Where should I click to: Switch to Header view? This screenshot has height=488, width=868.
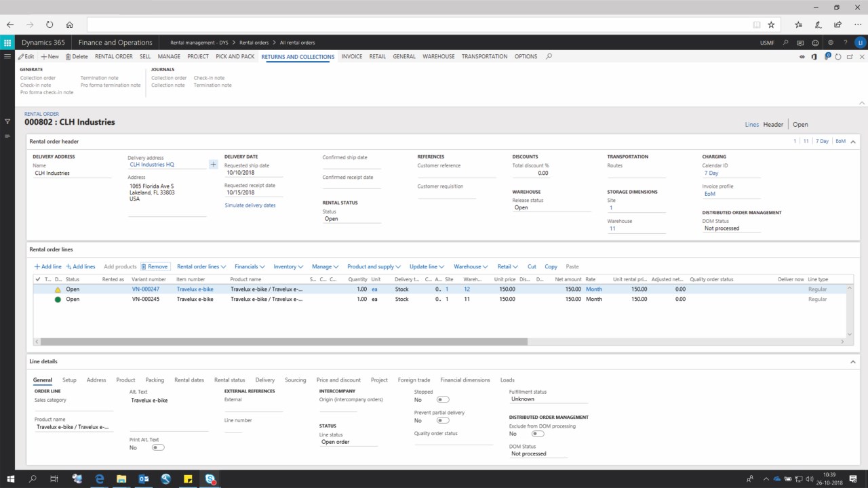pos(773,125)
